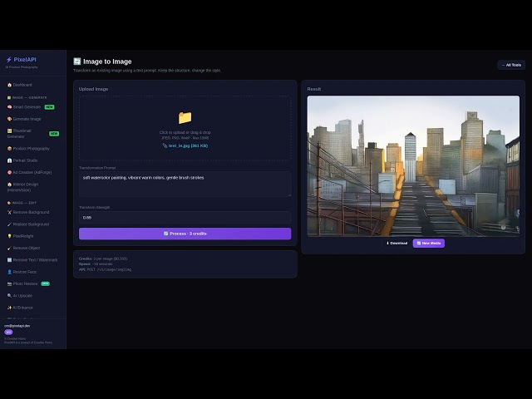Image resolution: width=532 pixels, height=399 pixels.
Task: Click the upload drop zone text
Action: click(185, 135)
